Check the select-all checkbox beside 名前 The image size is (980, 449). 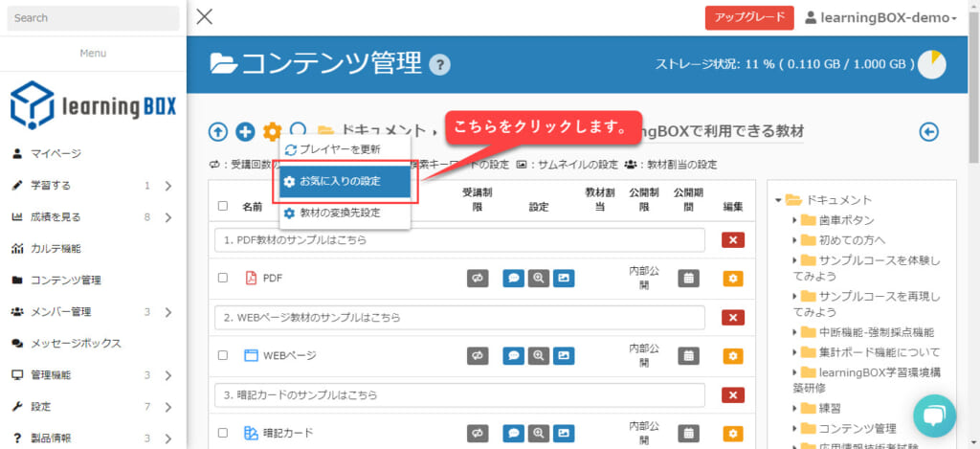[223, 205]
